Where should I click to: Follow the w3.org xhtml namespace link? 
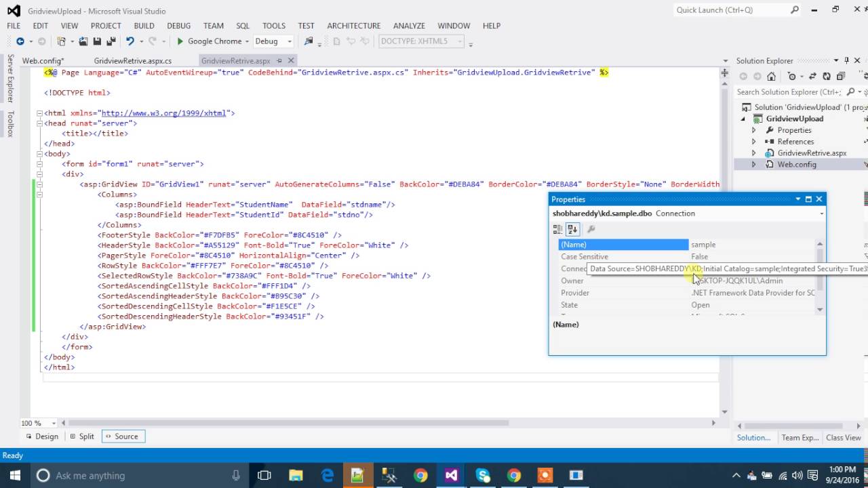[x=163, y=113]
